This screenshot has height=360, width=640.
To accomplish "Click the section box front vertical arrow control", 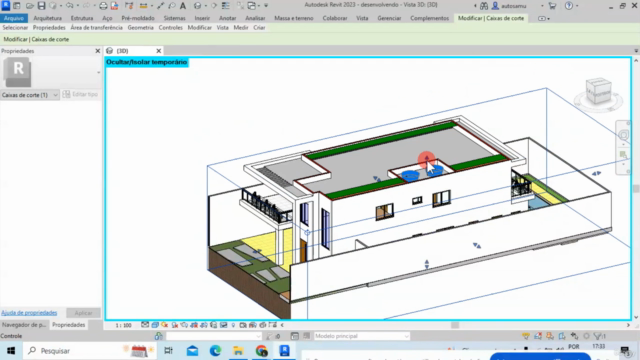I will pyautogui.click(x=427, y=264).
